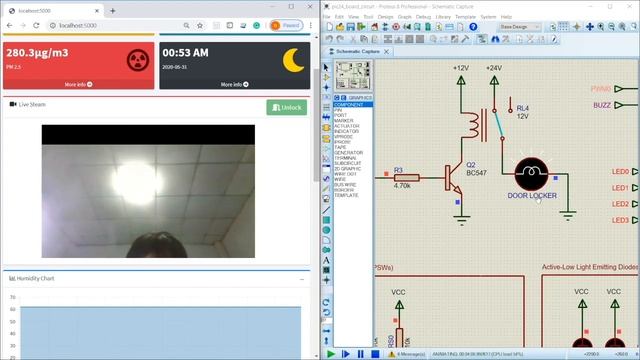
Task: Select ACTUATOR in the object list
Action: point(347,126)
